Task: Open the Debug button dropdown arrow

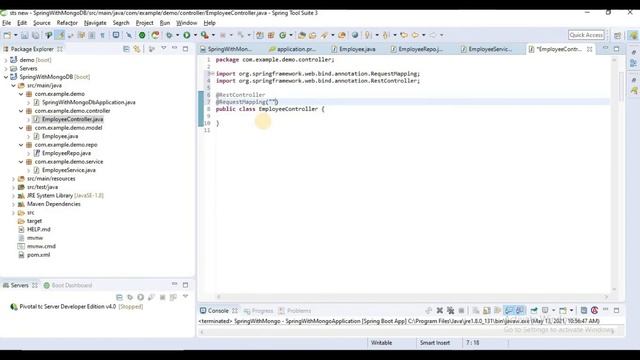Action: coord(177,35)
